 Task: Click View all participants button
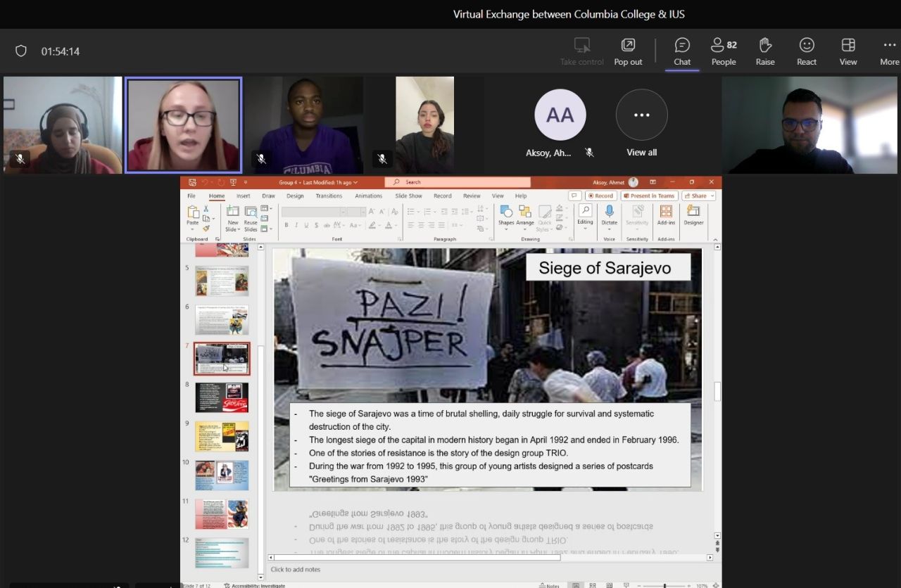click(641, 122)
